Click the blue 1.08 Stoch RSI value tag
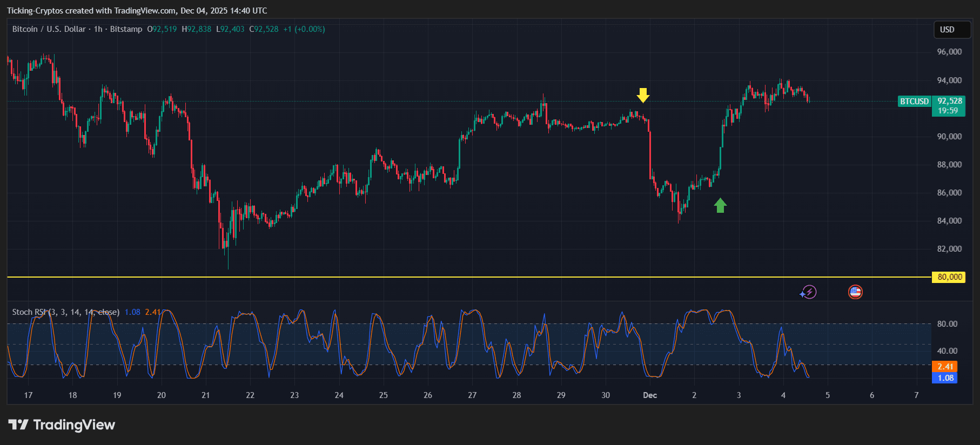The height and width of the screenshot is (445, 980). point(944,378)
